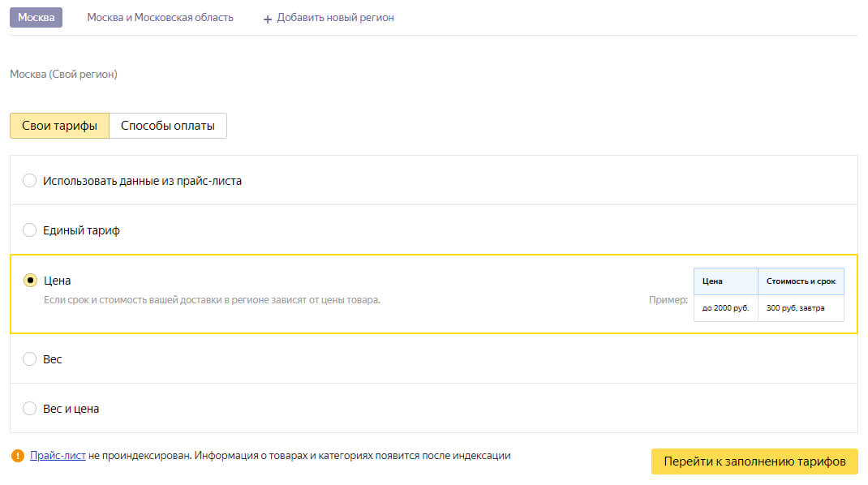Select the 'Использовать данные из прайс-листа' radio button
Image resolution: width=868 pixels, height=485 pixels.
click(x=30, y=181)
